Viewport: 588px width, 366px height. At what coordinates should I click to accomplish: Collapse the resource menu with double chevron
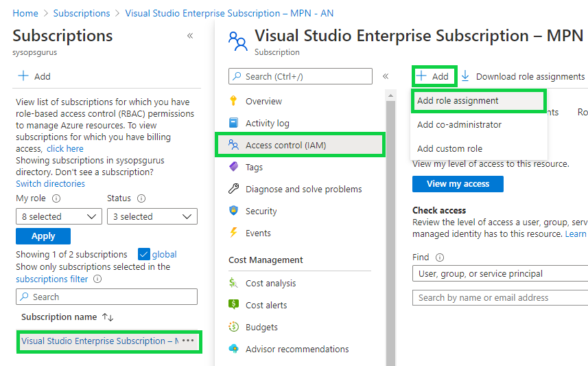[x=386, y=76]
